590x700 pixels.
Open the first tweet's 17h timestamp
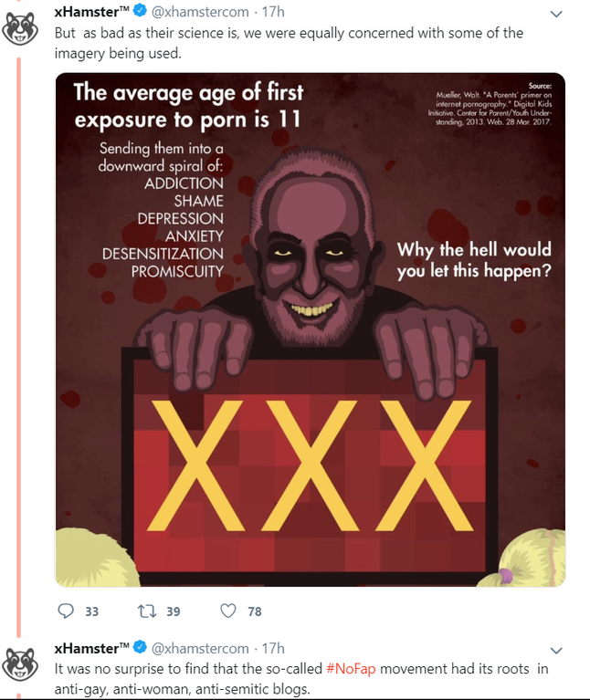pos(273,12)
